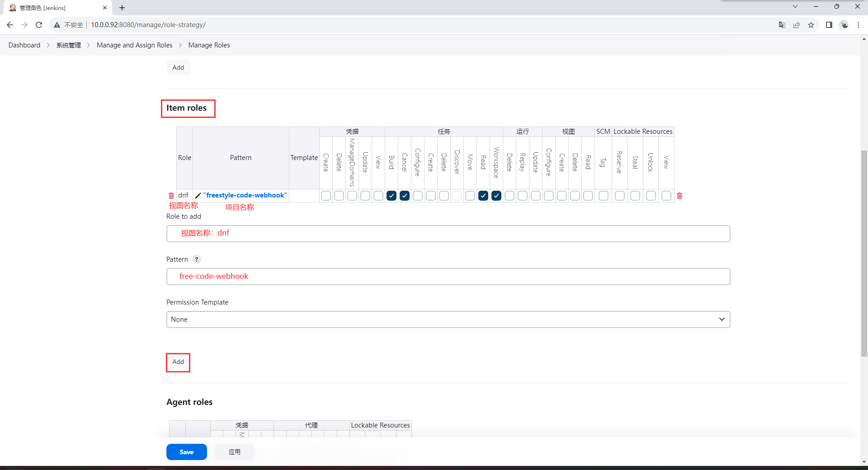
Task: Open the browser side panel icon
Action: [x=829, y=25]
